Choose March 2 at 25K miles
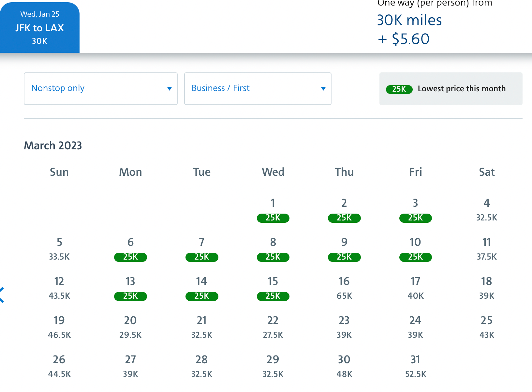This screenshot has height=392, width=532. tap(344, 210)
